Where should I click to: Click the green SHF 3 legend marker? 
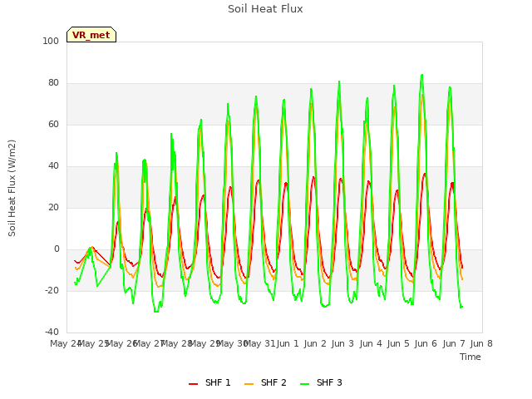tap(305, 384)
